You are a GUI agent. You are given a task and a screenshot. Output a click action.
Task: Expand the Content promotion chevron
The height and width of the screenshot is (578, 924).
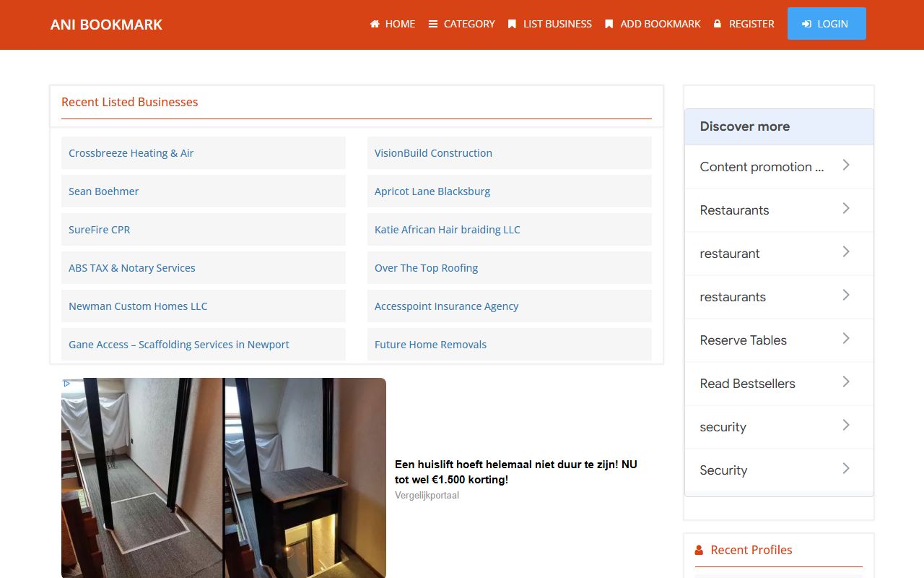click(x=846, y=165)
